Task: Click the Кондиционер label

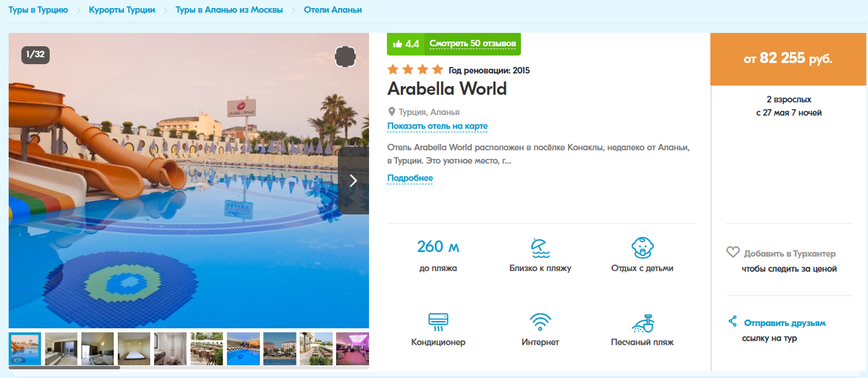Action: [x=438, y=342]
